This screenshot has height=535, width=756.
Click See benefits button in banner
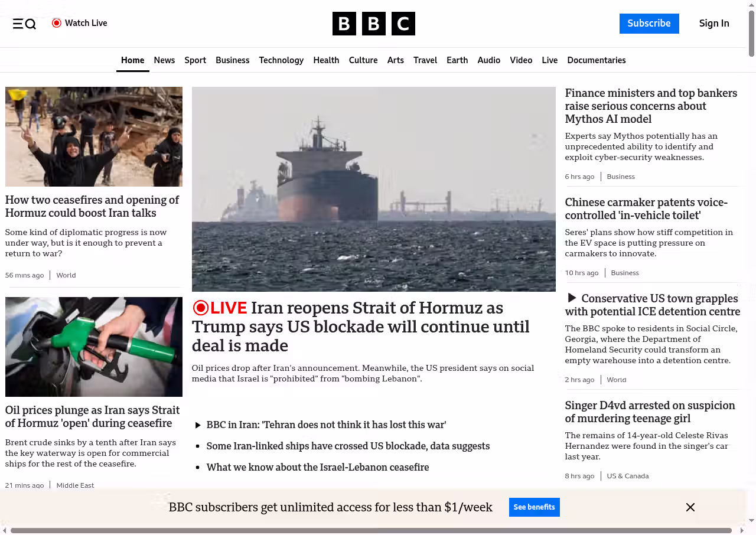click(534, 507)
